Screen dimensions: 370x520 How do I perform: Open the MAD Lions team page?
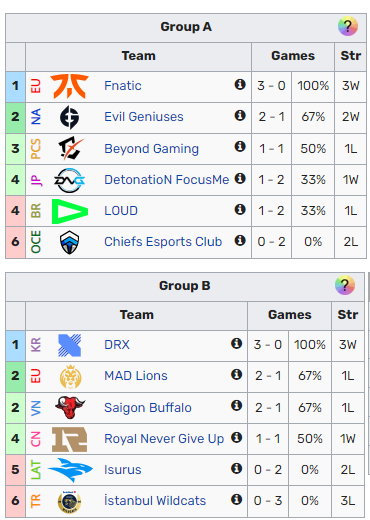pyautogui.click(x=136, y=376)
